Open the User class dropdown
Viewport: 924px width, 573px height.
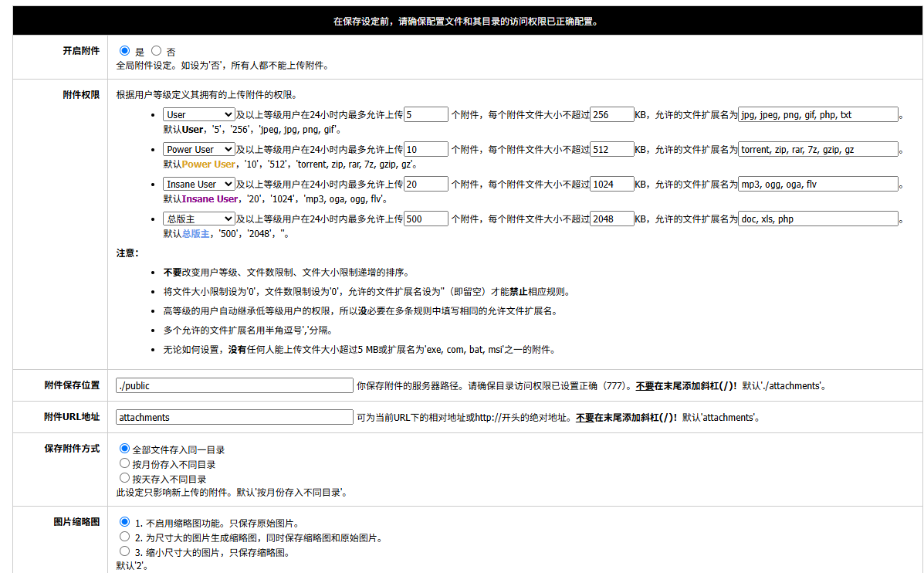click(x=198, y=115)
